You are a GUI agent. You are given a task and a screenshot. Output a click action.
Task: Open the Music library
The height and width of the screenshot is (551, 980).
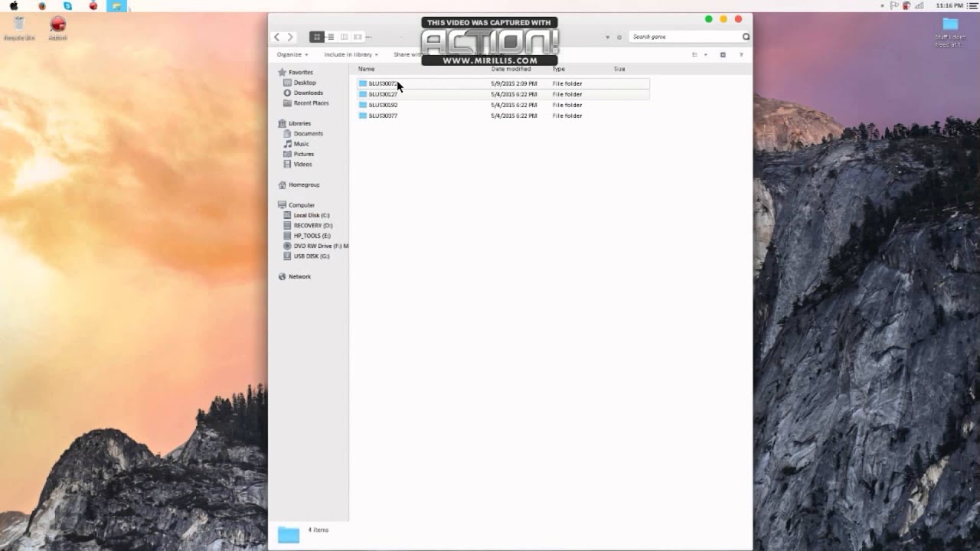coord(302,144)
